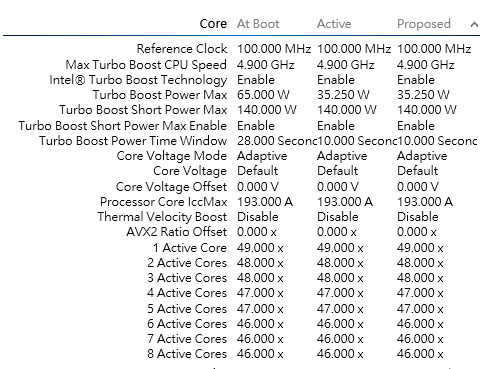This screenshot has width=481, height=369.
Task: Select the Processor Core IccMax label
Action: coord(163,202)
